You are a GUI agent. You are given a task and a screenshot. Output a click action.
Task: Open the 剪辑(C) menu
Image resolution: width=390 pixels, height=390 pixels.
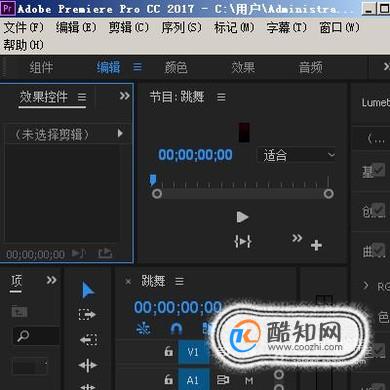tap(129, 27)
